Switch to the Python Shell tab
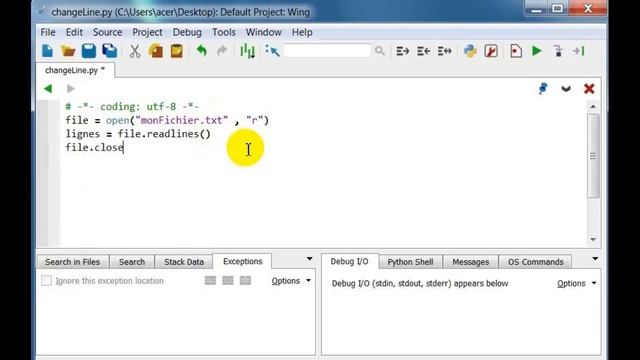This screenshot has width=640, height=360. point(410,262)
